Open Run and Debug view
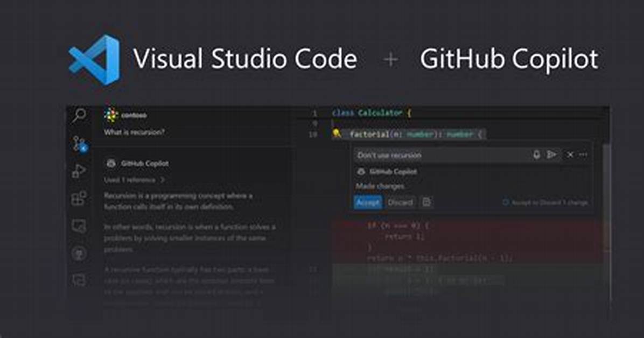644x338 pixels. tap(79, 171)
